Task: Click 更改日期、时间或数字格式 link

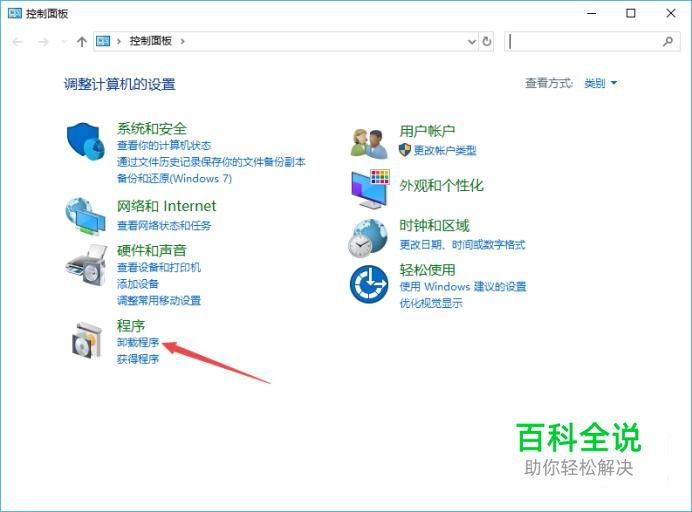Action: pyautogui.click(x=463, y=244)
